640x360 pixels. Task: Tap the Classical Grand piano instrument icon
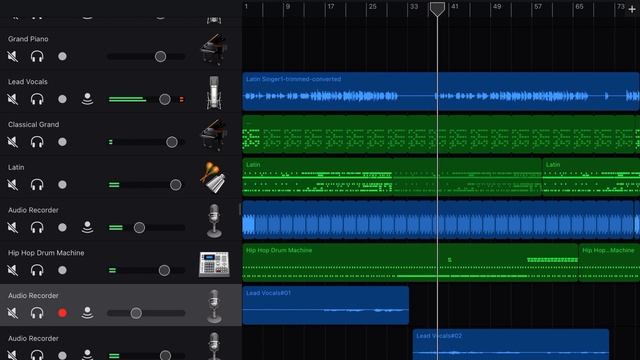point(214,135)
